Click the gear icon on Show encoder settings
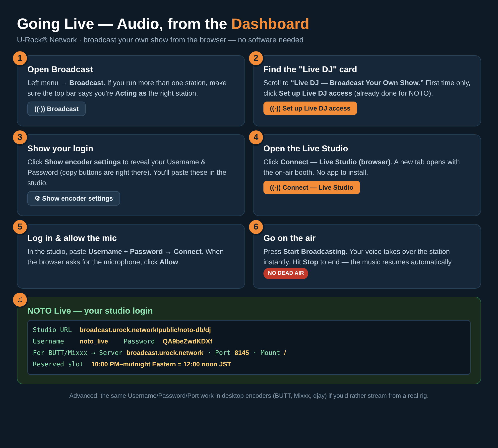 (37, 198)
